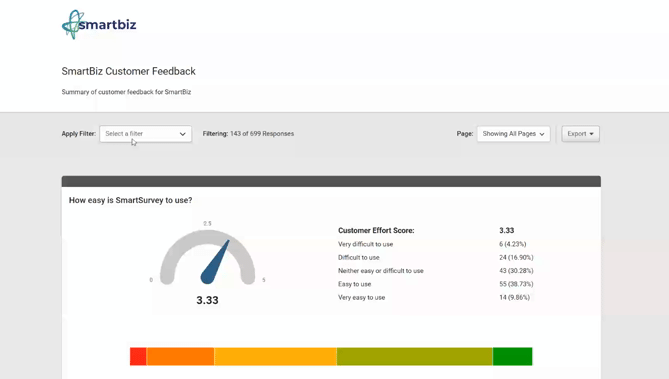Open the Showing All Pages dropdown

point(513,134)
